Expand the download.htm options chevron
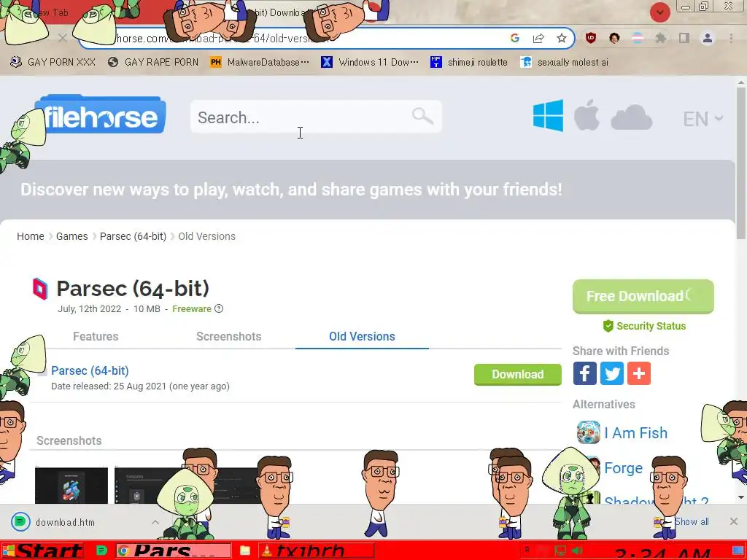 155,522
